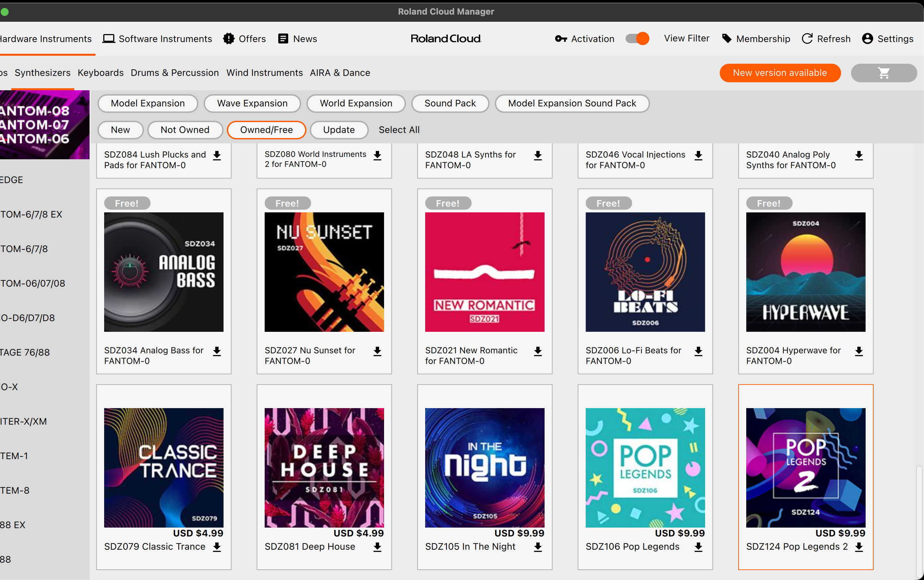
Task: Download SDZ124 Pop Legends 2
Action: 859,547
